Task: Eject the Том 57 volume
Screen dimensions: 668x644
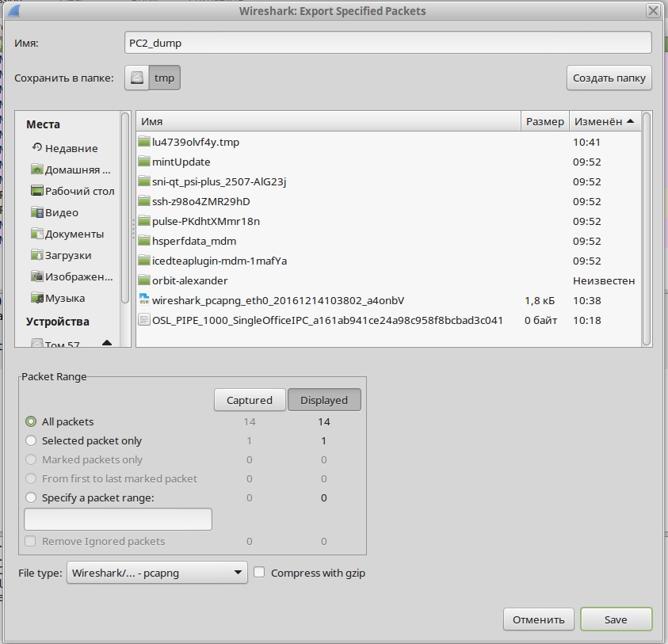Action: (x=107, y=344)
